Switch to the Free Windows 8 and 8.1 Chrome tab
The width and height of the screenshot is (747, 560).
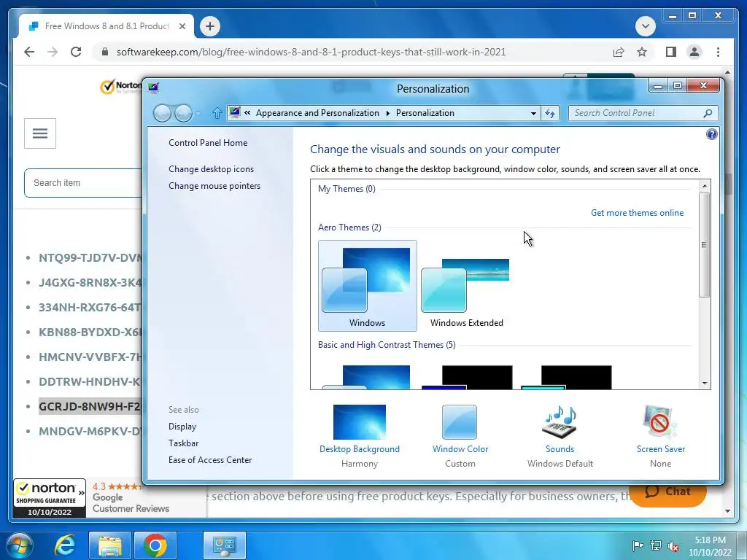click(x=106, y=26)
